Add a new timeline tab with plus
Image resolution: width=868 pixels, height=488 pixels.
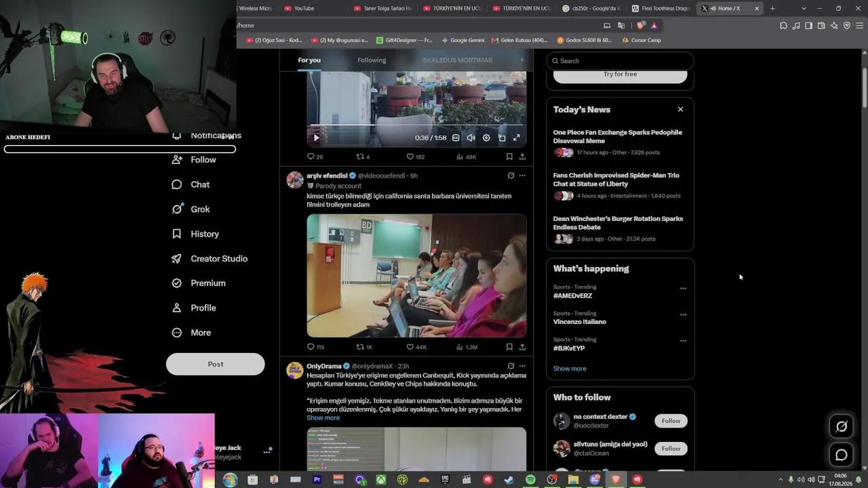coord(522,60)
